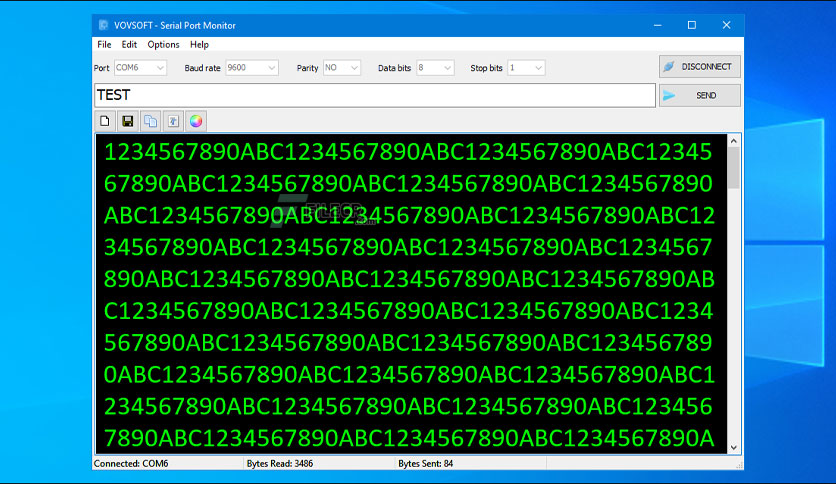The width and height of the screenshot is (836, 484).
Task: Click the Vovsoft app icon in title bar
Action: point(103,25)
